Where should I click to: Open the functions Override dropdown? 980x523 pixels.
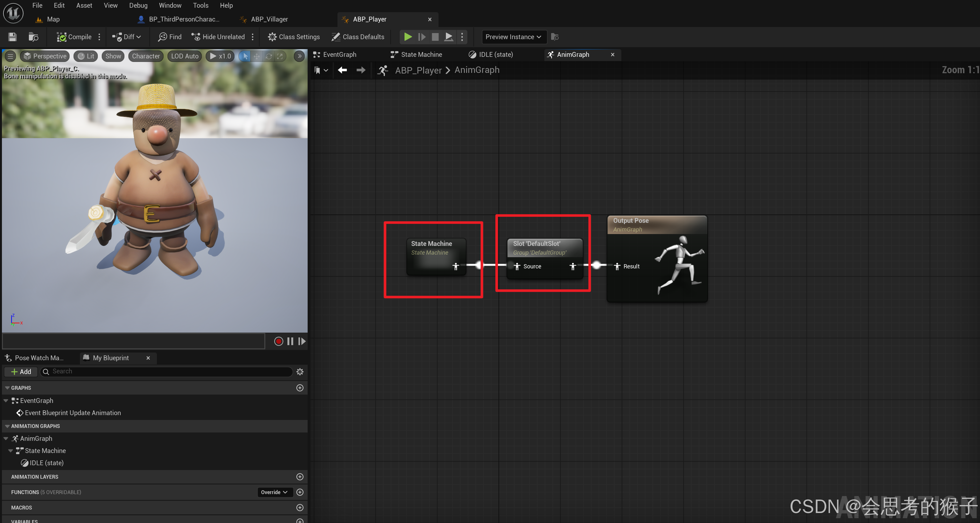(274, 492)
